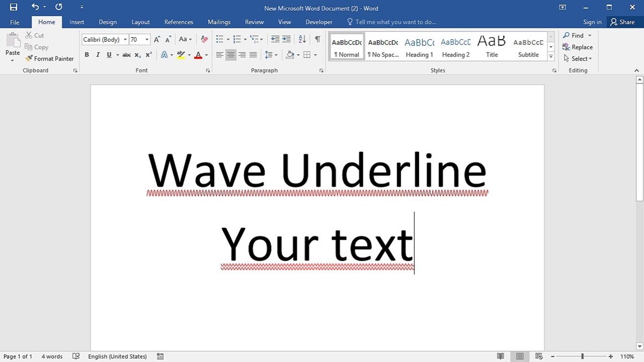This screenshot has width=644, height=362.
Task: Toggle Strikethrough formatting
Action: point(126,55)
